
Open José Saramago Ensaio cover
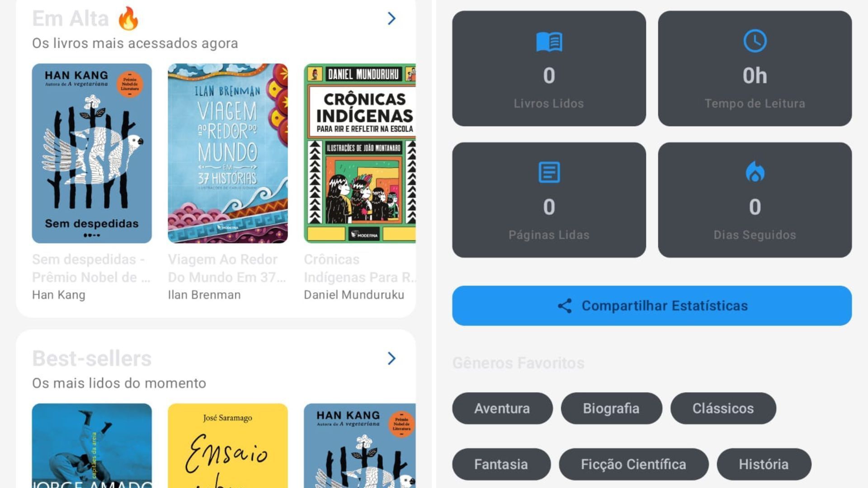[x=227, y=446]
